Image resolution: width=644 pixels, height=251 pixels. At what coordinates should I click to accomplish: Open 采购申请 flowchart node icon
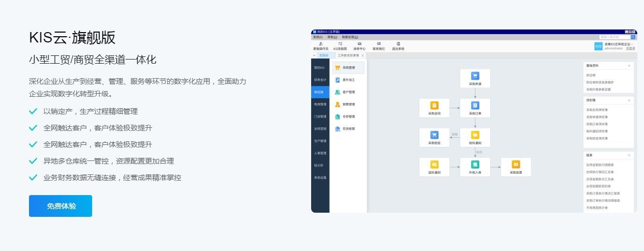tap(475, 76)
